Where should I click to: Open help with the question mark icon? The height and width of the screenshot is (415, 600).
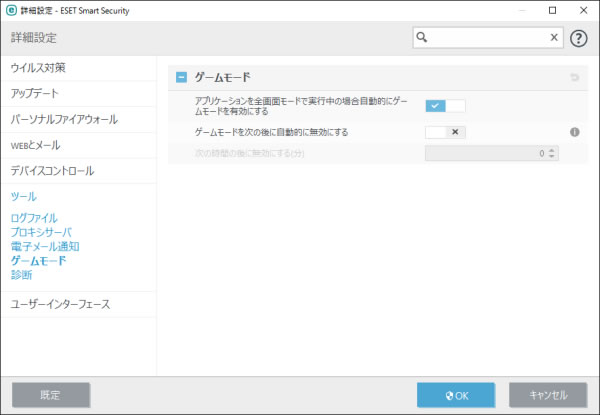[x=578, y=38]
